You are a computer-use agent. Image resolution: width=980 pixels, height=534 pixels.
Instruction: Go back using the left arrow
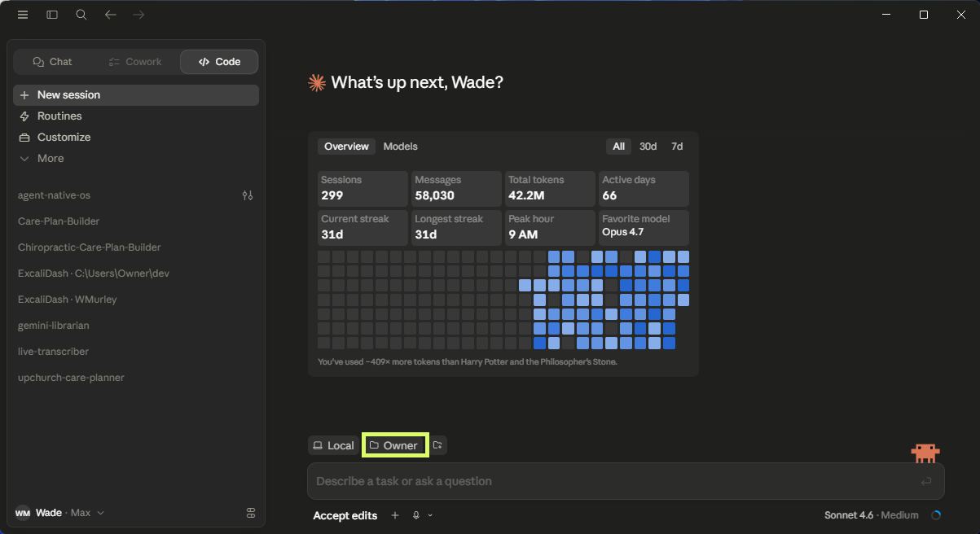[x=111, y=15]
